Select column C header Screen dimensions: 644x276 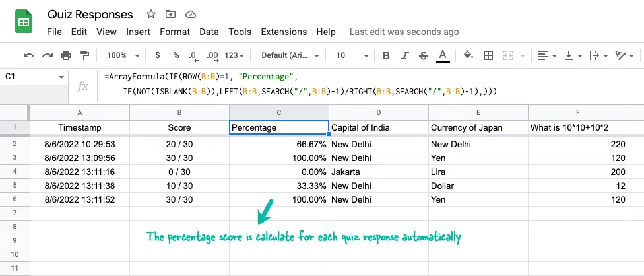pyautogui.click(x=278, y=112)
